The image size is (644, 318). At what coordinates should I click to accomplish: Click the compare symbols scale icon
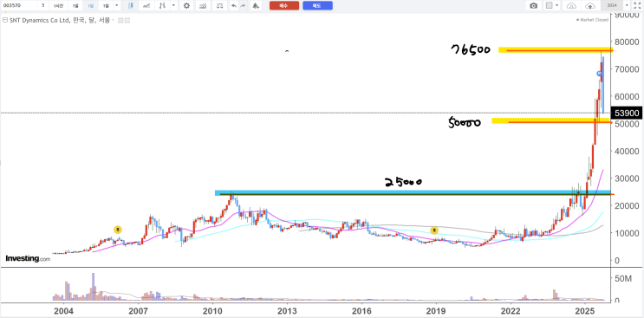pos(220,6)
